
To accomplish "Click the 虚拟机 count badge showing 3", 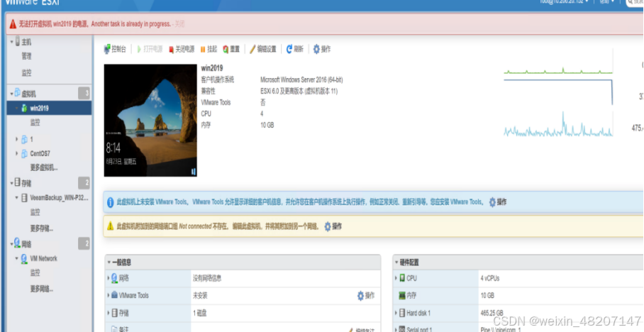I will tap(84, 94).
